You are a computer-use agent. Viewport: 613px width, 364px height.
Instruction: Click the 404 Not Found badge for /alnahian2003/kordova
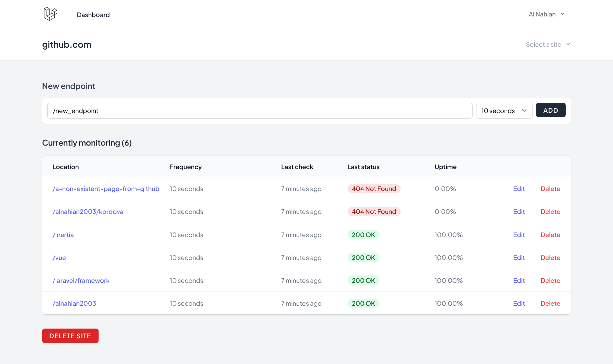[374, 212]
